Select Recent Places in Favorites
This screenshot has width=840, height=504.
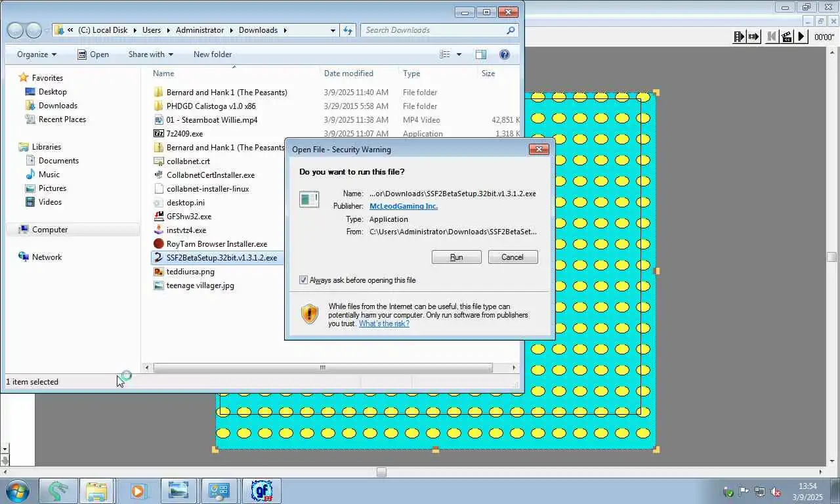(62, 119)
